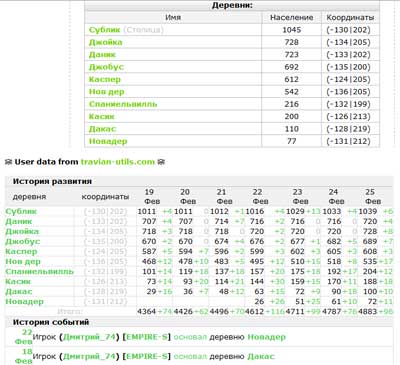Open Сублик village in the Деревни table
Image resolution: width=400 pixels, height=365 pixels.
[104, 30]
